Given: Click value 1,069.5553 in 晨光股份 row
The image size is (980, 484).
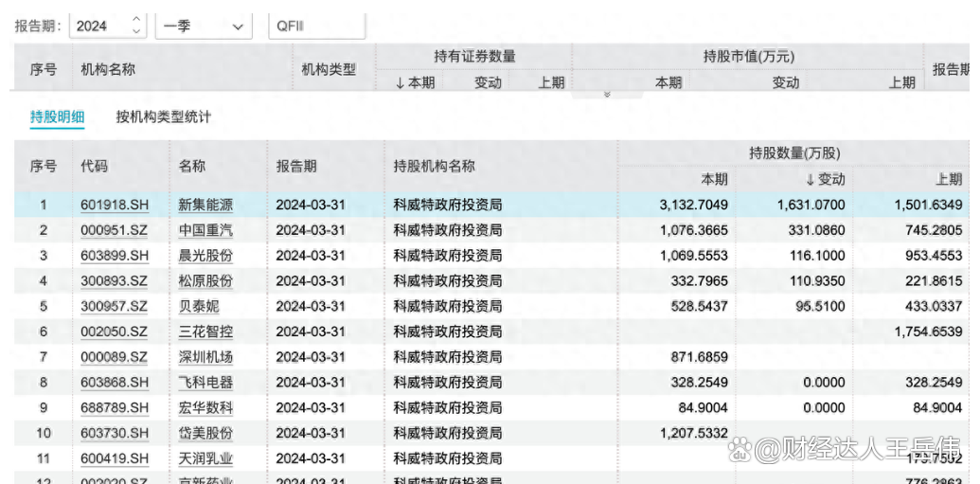Looking at the screenshot, I should pos(693,256).
